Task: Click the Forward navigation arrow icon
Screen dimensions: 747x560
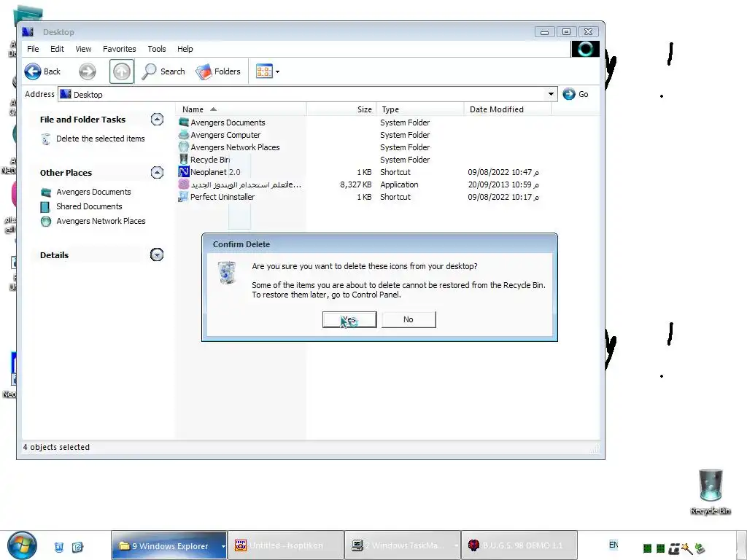Action: coord(88,71)
